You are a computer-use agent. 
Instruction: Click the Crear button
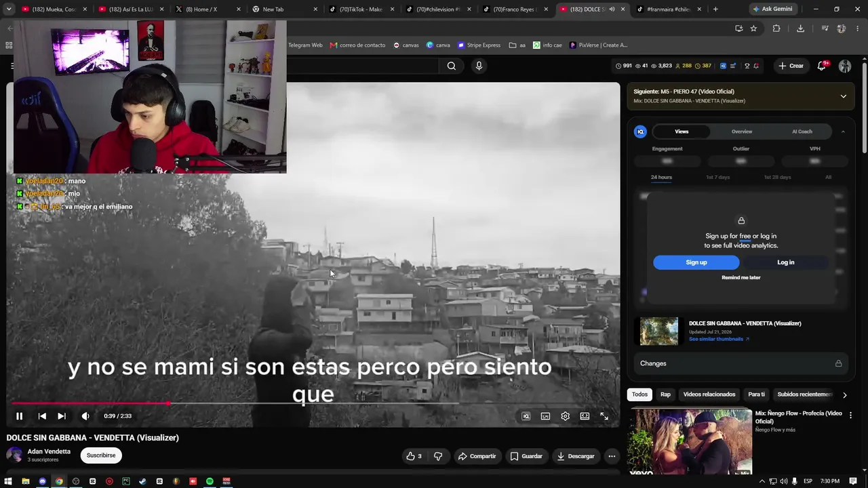[x=791, y=66]
